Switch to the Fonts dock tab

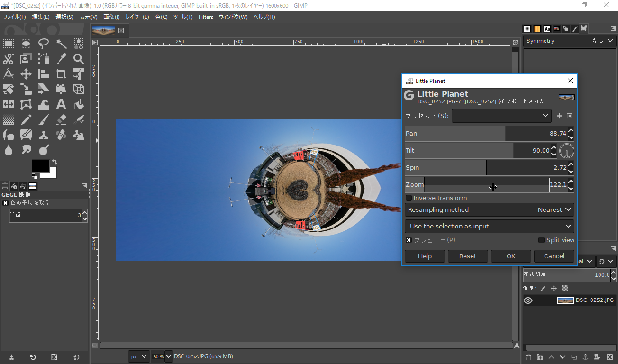tap(547, 28)
